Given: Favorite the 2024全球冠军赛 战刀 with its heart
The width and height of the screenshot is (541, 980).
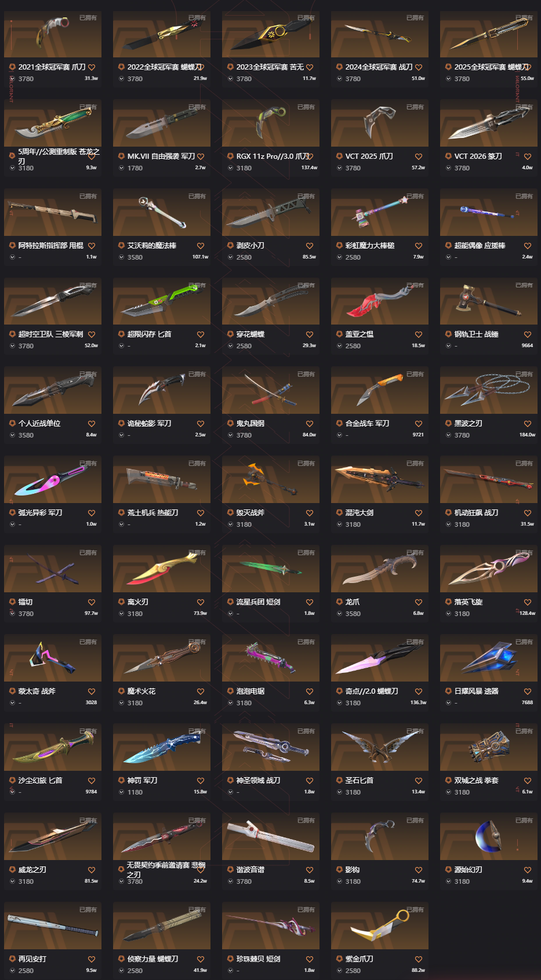Looking at the screenshot, I should click(419, 67).
